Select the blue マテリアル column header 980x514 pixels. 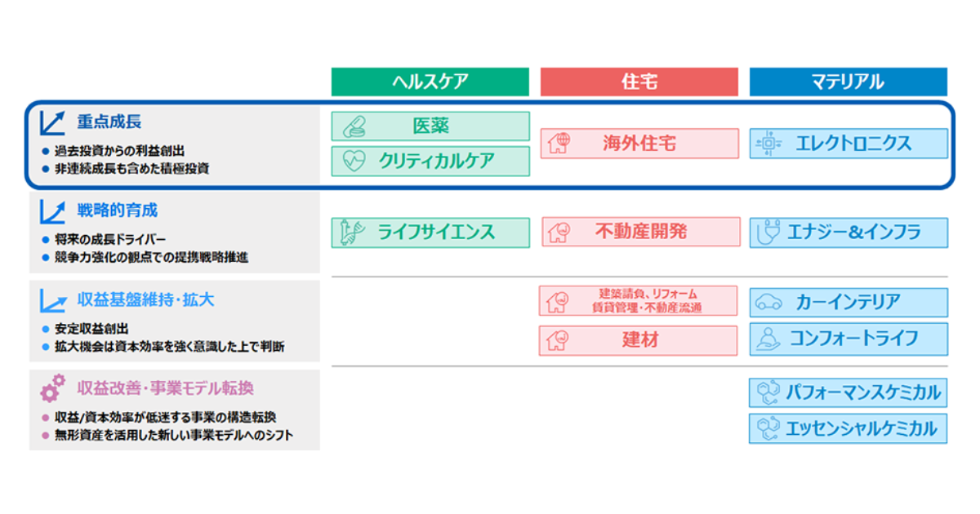tap(848, 82)
